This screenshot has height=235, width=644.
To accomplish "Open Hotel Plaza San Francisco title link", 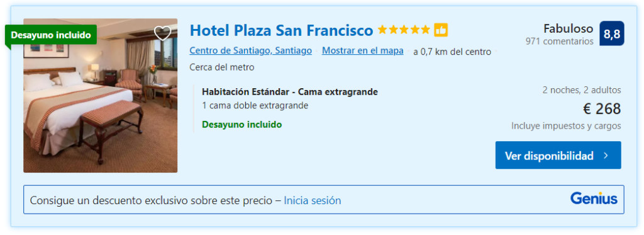I will click(281, 30).
